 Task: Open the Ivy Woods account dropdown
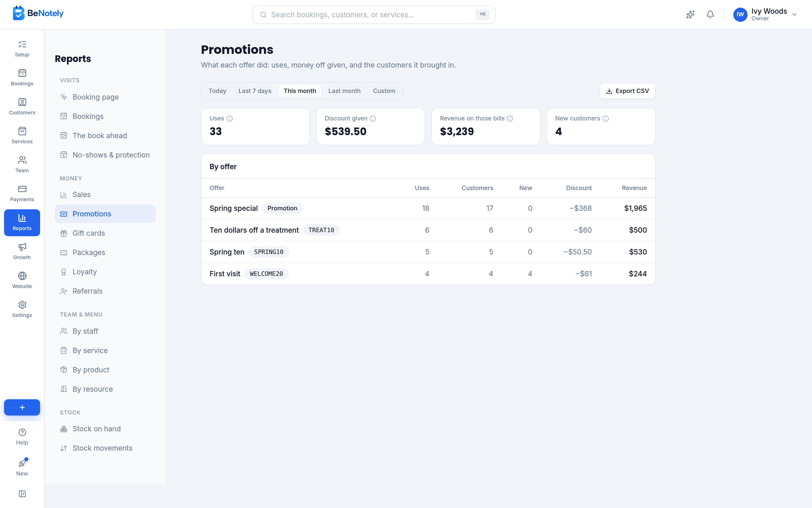tap(765, 14)
